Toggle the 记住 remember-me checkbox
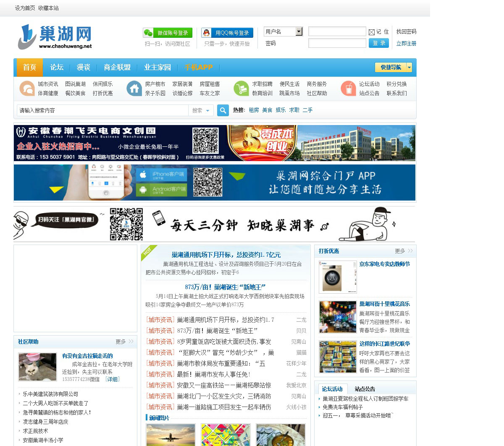Viewport: 504px width, 446px height. click(372, 32)
